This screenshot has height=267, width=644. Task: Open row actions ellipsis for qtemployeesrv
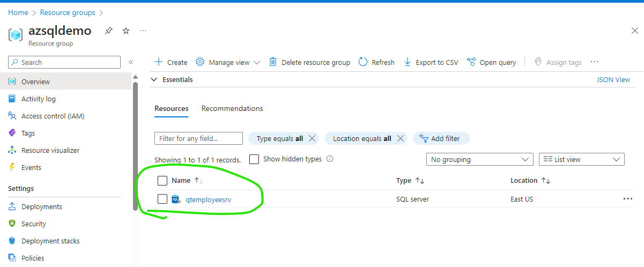[x=628, y=199]
